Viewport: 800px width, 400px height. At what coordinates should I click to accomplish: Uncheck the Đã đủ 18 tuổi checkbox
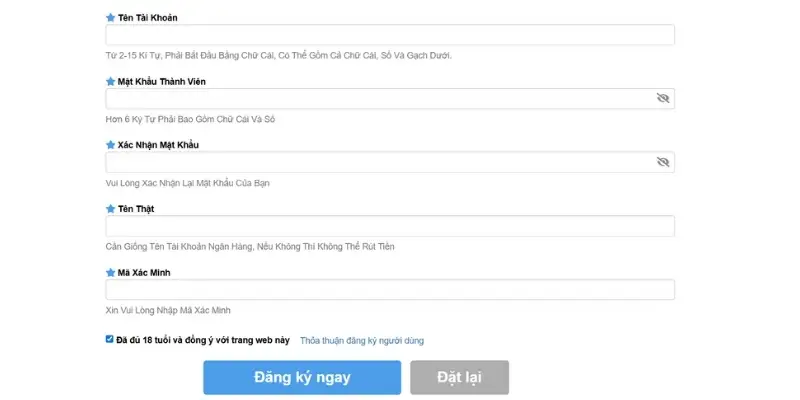point(109,339)
